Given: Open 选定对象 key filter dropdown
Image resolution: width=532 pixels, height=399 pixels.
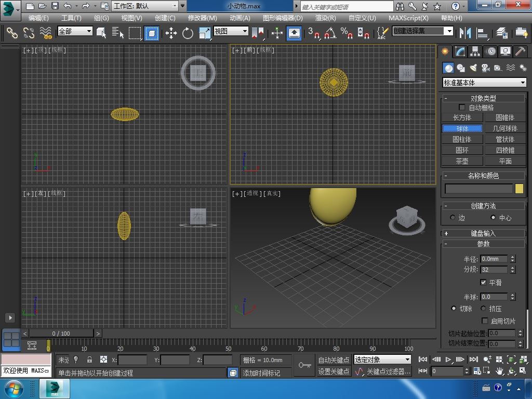Looking at the screenshot, I should click(382, 360).
